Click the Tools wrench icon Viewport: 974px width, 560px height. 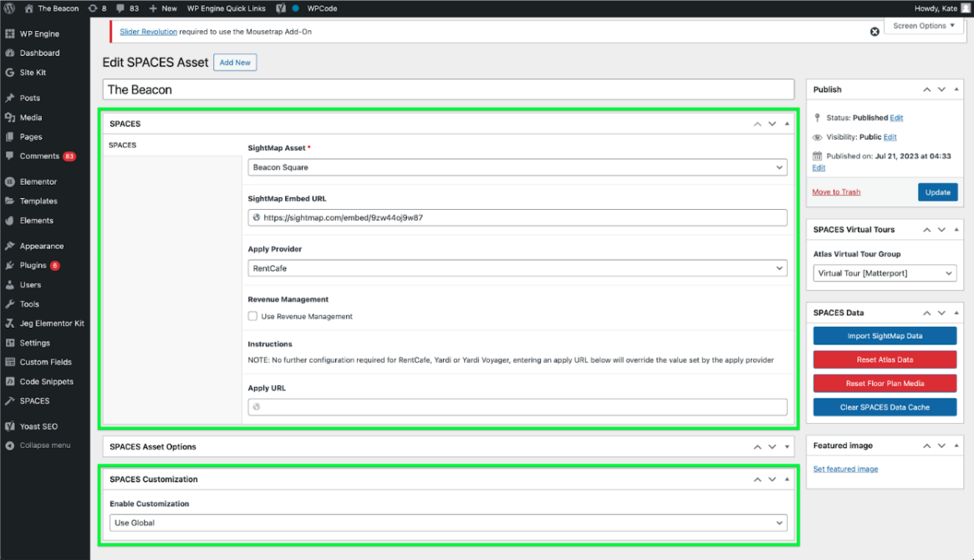(10, 303)
